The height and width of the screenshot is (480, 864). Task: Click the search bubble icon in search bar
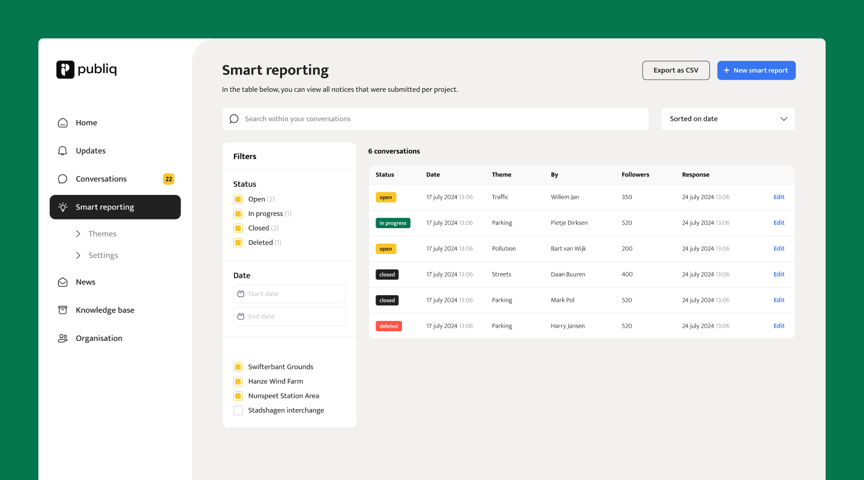(x=234, y=118)
